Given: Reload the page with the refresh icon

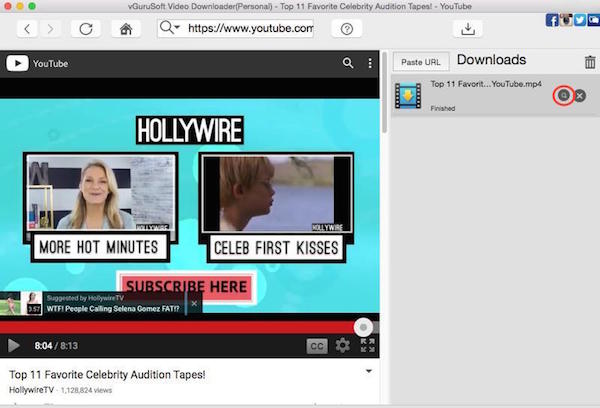Looking at the screenshot, I should pyautogui.click(x=86, y=29).
